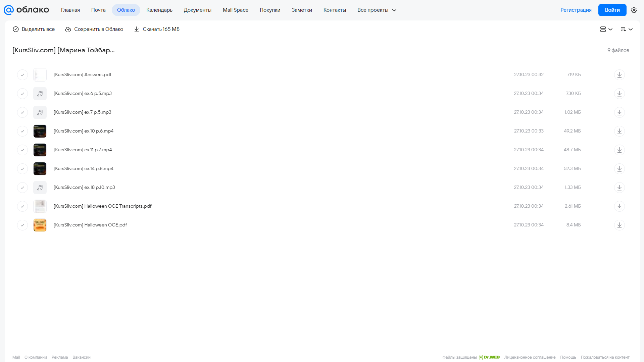
Task: Click the Mail.ru Облако logo
Action: (26, 10)
